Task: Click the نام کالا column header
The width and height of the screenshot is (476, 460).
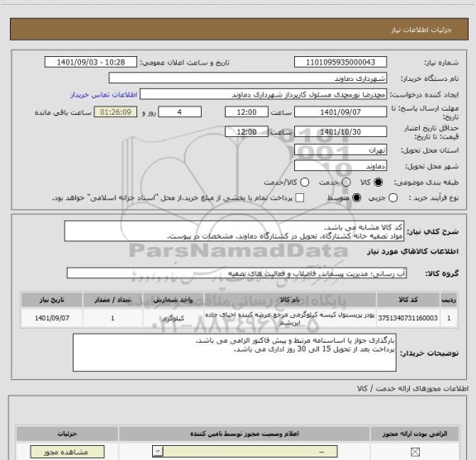Action: click(289, 300)
